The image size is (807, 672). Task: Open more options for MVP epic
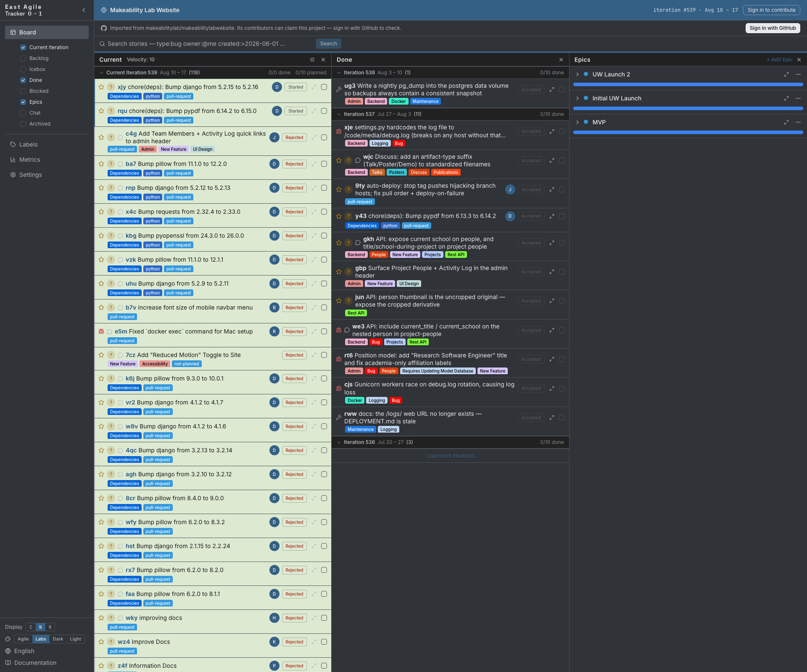pyautogui.click(x=798, y=122)
